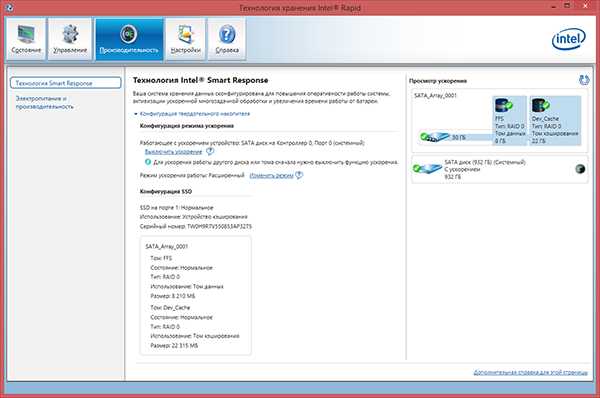600x398 pixels.
Task: Click help icon next to disable acceleration link
Action: click(x=210, y=152)
